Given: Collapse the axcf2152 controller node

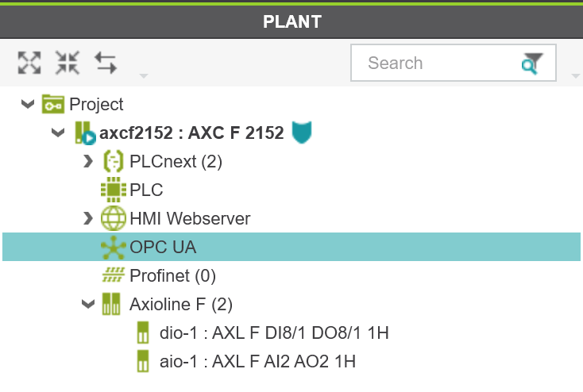Looking at the screenshot, I should (58, 133).
